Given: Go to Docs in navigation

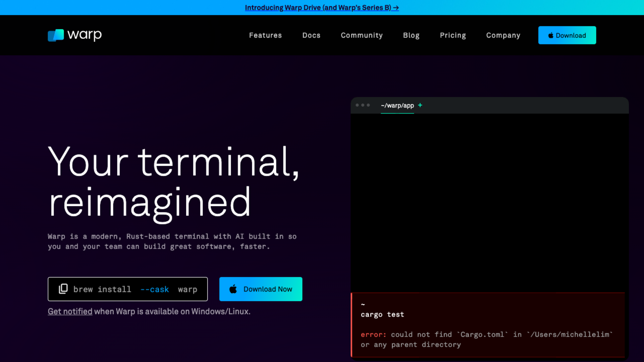Looking at the screenshot, I should [x=311, y=35].
